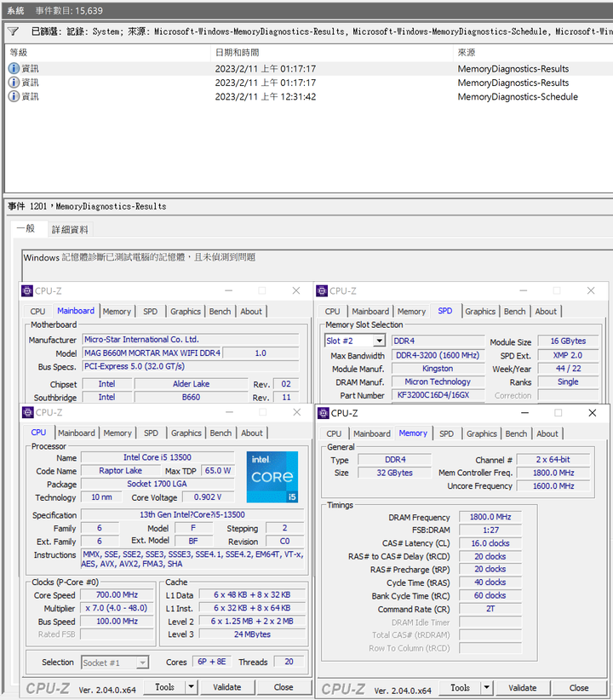This screenshot has height=700, width=613.
Task: Click the Intel Core i5 logo badge
Action: tap(272, 477)
